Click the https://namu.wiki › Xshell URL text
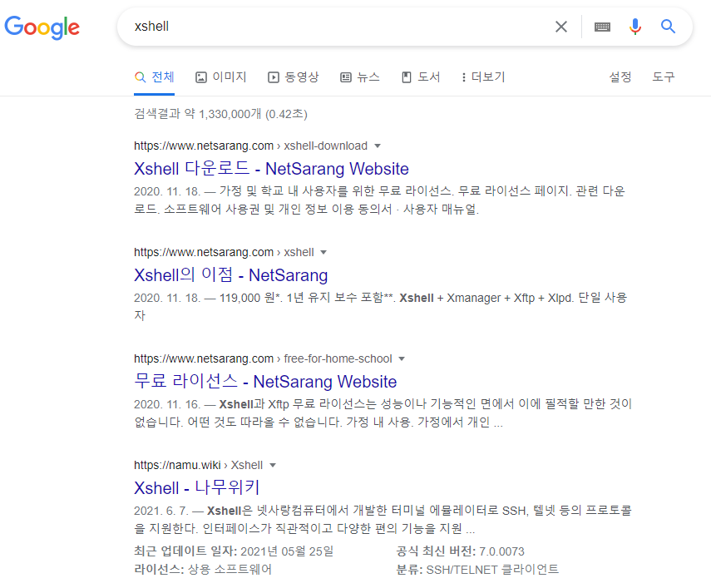 pos(198,466)
